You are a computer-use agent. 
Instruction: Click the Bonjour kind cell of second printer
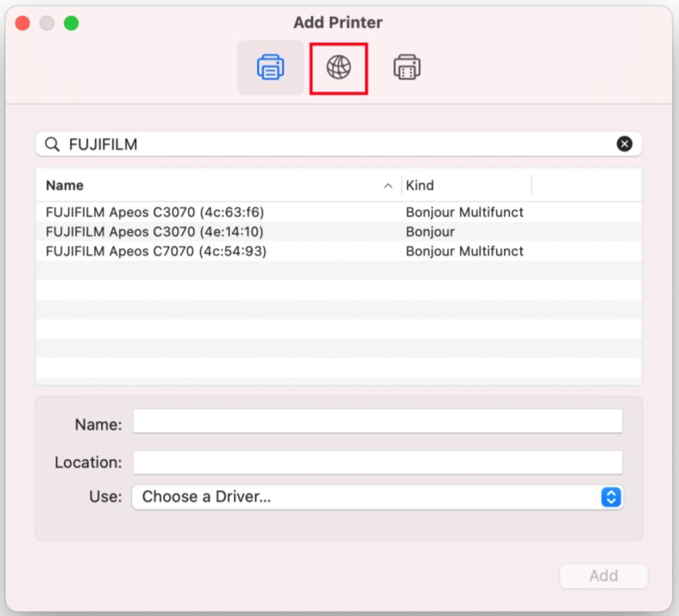pos(430,232)
